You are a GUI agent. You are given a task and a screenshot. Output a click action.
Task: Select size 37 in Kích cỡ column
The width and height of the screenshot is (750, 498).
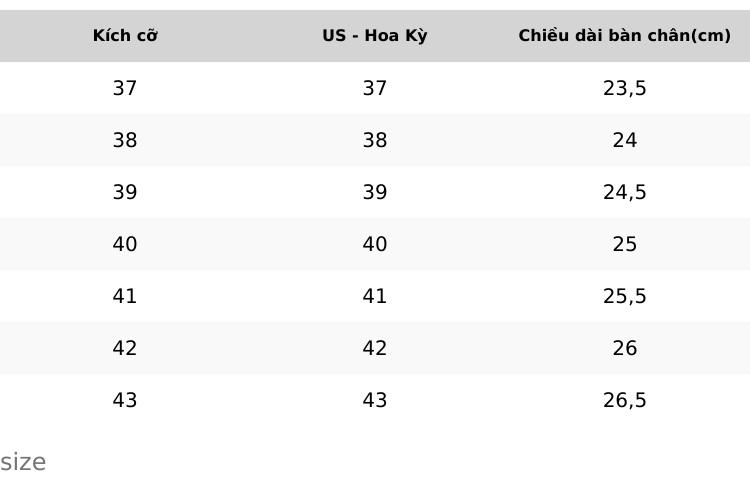click(x=125, y=88)
